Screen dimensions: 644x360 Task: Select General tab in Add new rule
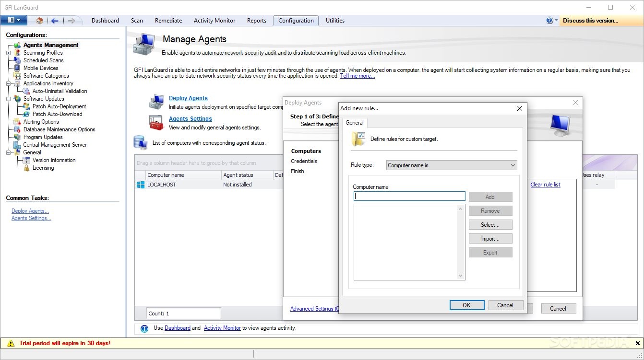(x=355, y=123)
